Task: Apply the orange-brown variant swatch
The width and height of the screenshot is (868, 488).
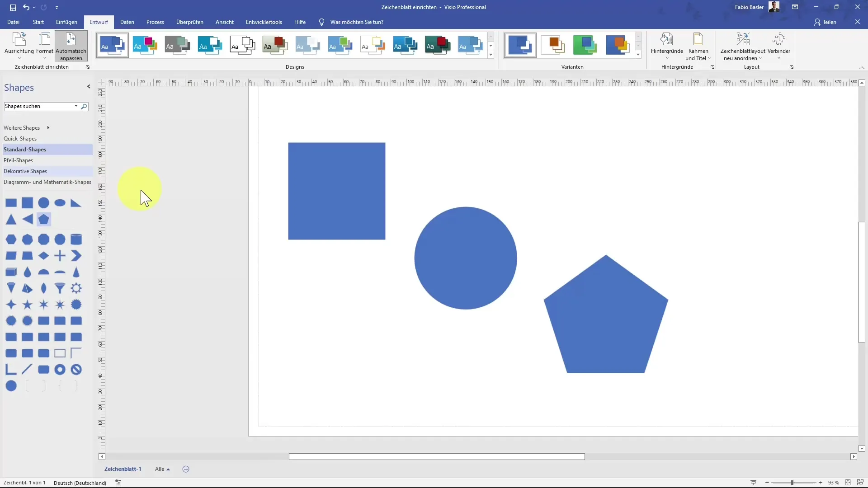Action: [x=553, y=45]
